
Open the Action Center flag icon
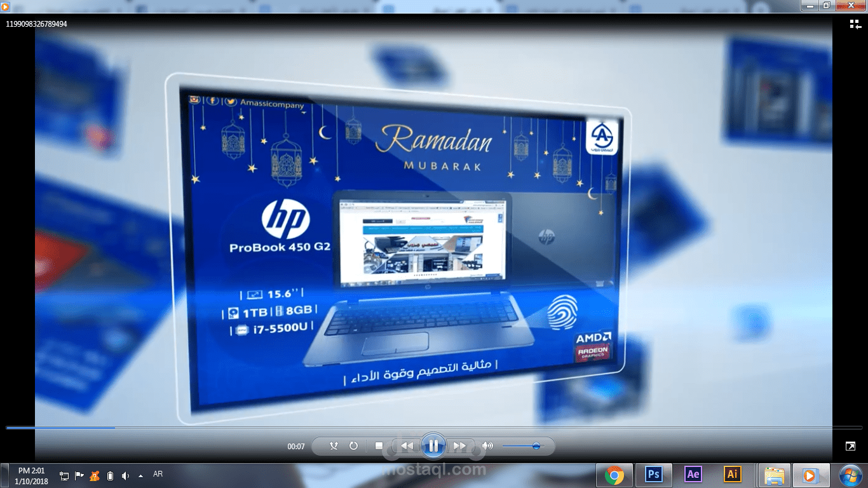[x=79, y=475]
